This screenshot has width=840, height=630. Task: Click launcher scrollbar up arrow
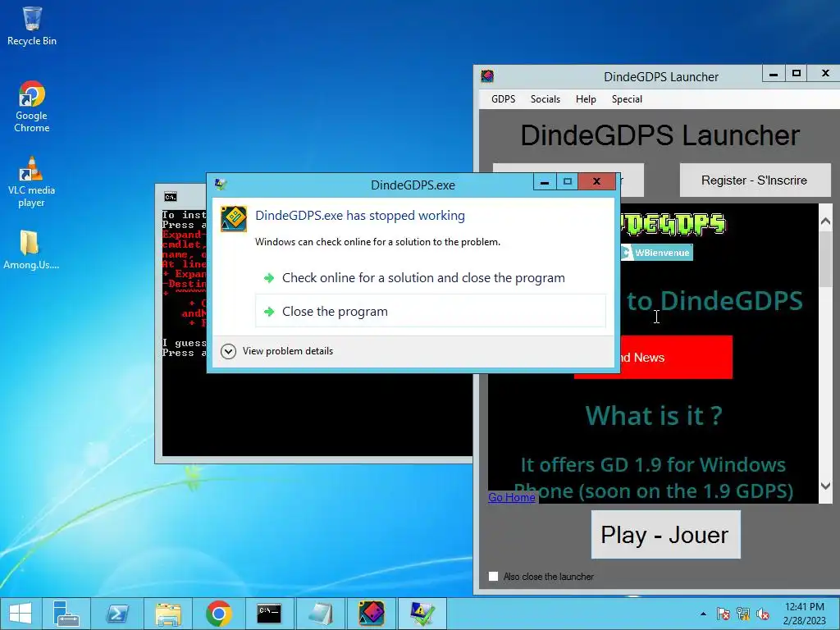(825, 221)
